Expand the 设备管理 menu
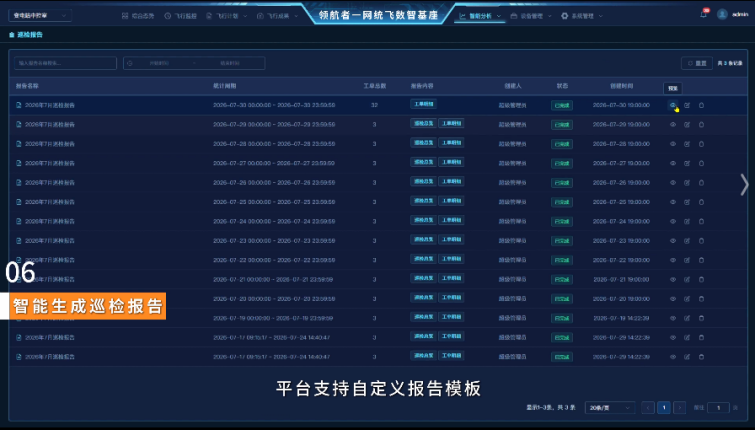756x430 pixels. [531, 16]
